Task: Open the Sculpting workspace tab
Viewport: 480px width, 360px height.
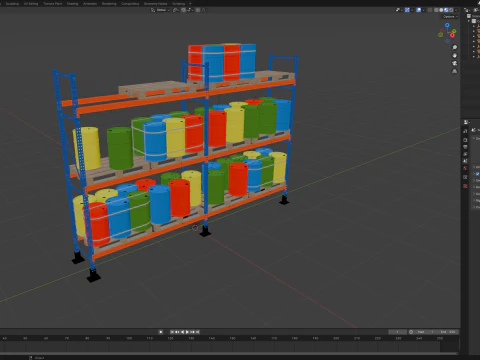Action: (x=12, y=4)
